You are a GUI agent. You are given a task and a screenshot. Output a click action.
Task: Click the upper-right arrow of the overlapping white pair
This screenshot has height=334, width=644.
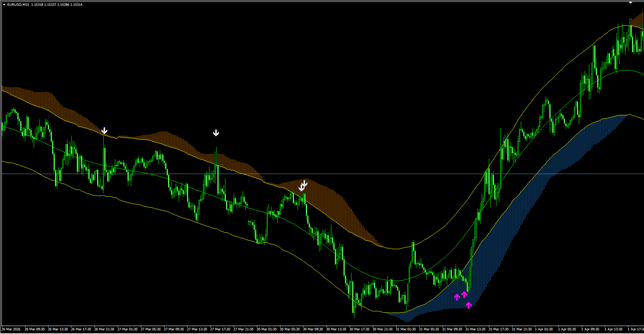(305, 184)
